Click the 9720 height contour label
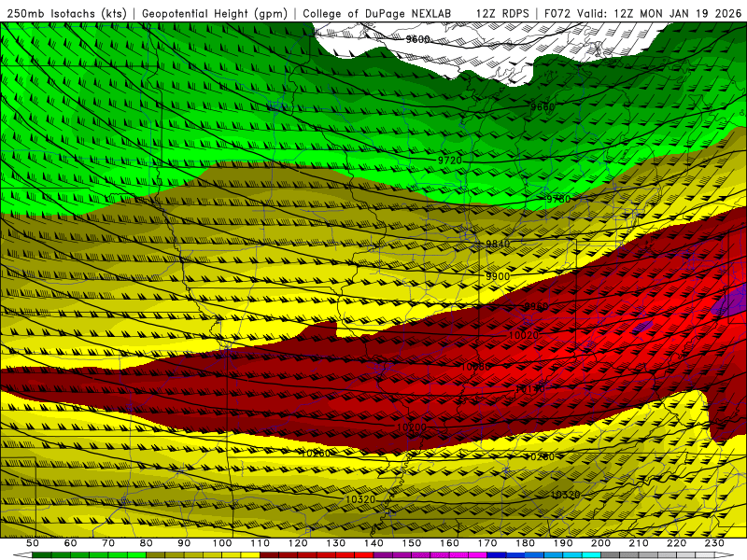This screenshot has height=560, width=747. click(450, 161)
